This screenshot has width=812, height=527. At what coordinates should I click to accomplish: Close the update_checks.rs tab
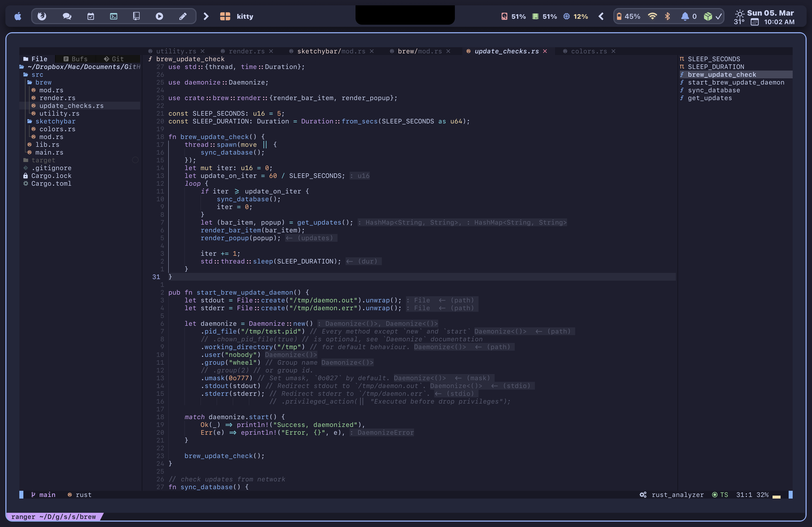coord(545,51)
